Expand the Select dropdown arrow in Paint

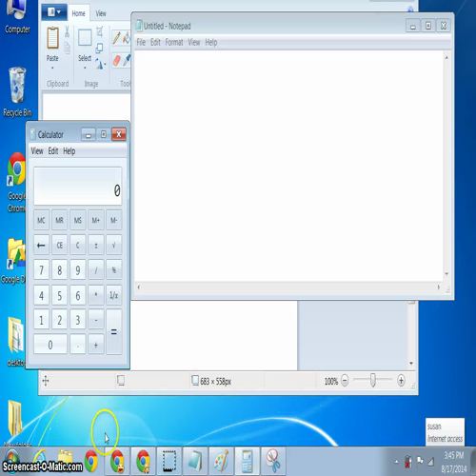(85, 68)
